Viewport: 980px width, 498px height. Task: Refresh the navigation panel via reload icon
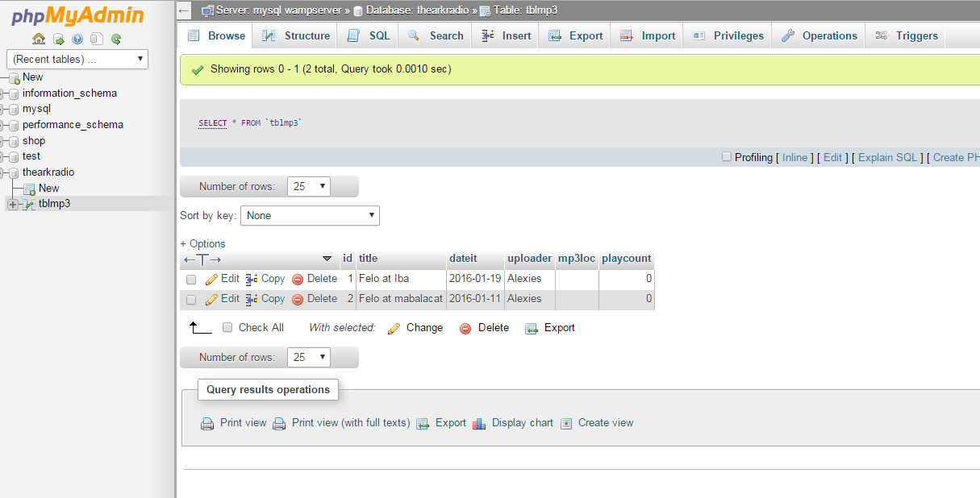[x=116, y=39]
